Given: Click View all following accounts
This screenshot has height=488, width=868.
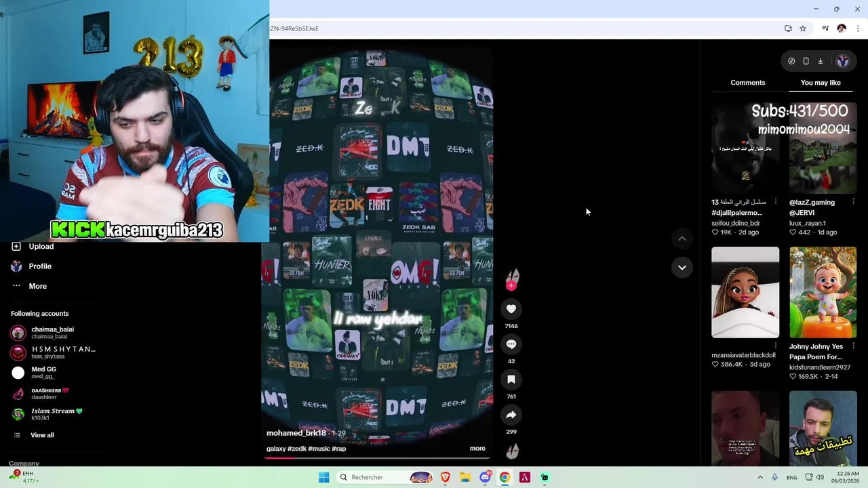Looking at the screenshot, I should click(42, 435).
